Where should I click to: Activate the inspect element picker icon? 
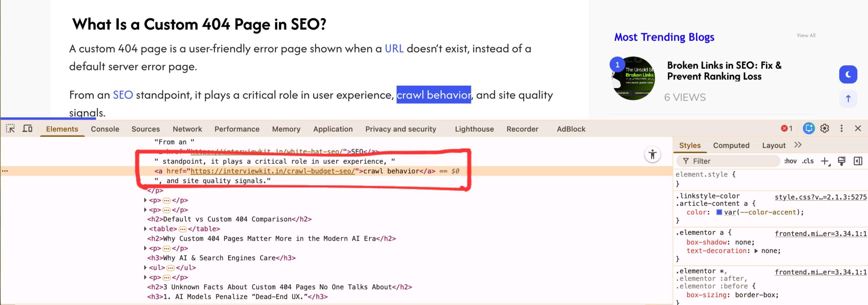[11, 129]
